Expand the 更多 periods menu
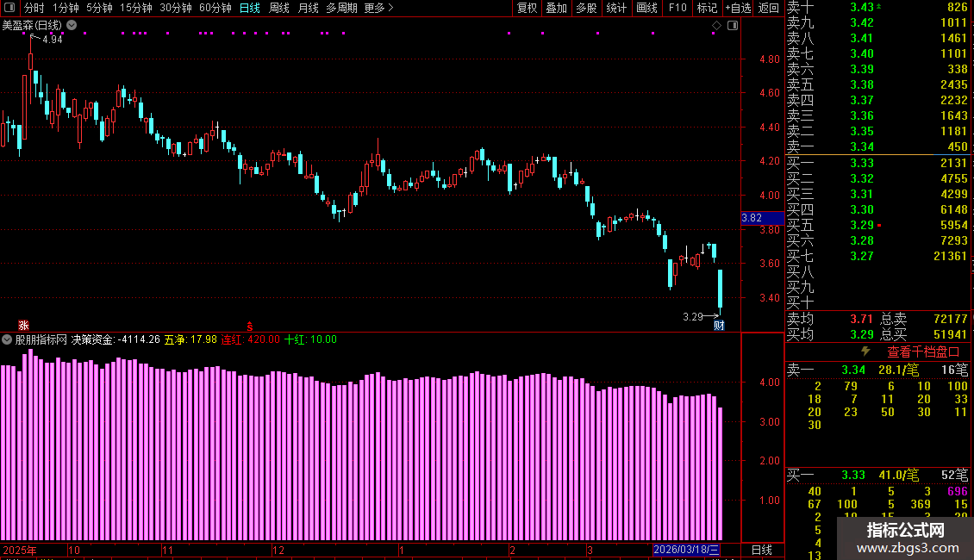The height and width of the screenshot is (560, 974). pos(379,8)
